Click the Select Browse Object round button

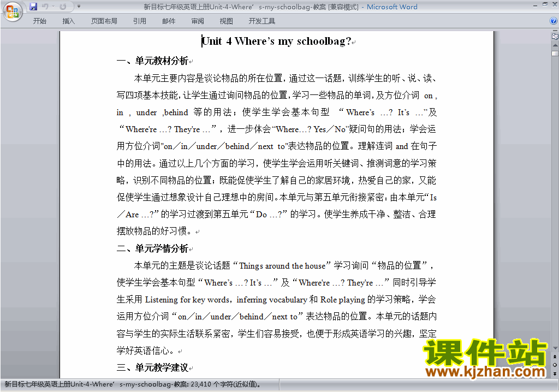(x=555, y=365)
